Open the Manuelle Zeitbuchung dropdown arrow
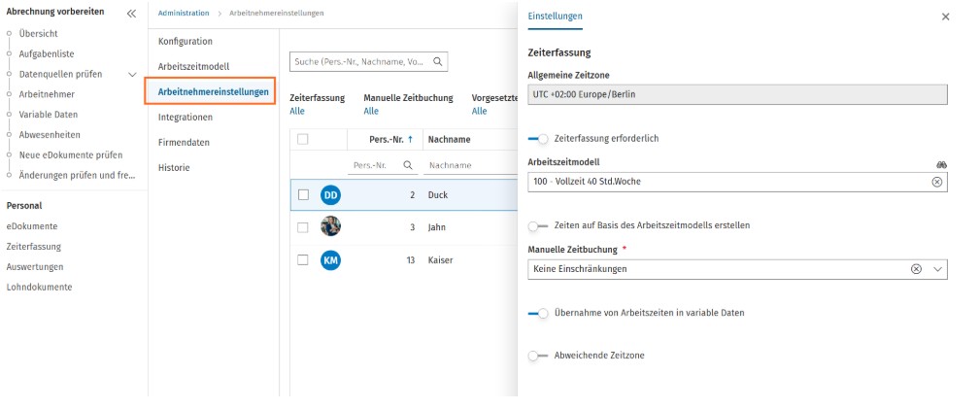This screenshot has height=409, width=980. tap(937, 269)
